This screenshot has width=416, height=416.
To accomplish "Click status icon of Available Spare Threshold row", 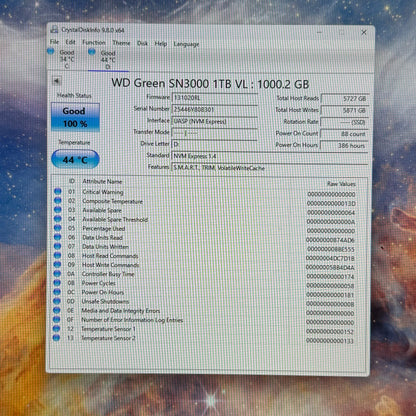I will 58,219.
